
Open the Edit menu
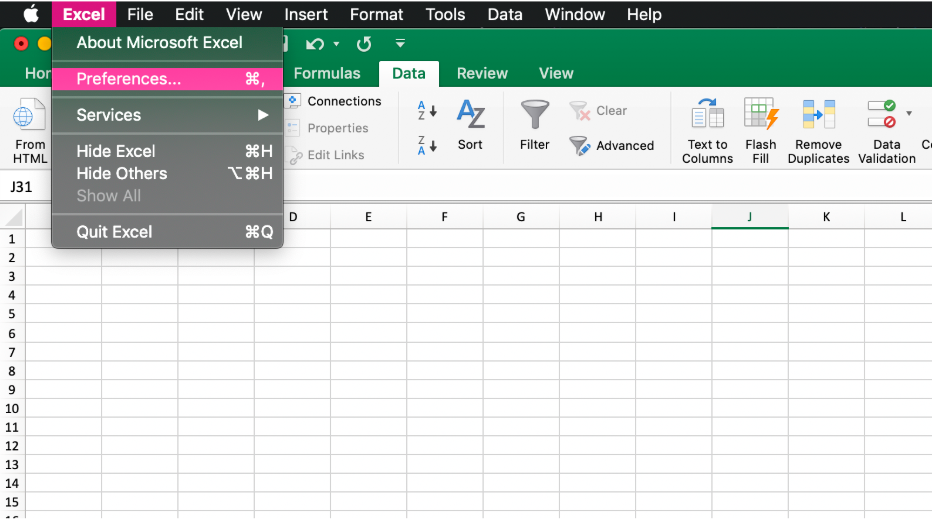tap(189, 14)
